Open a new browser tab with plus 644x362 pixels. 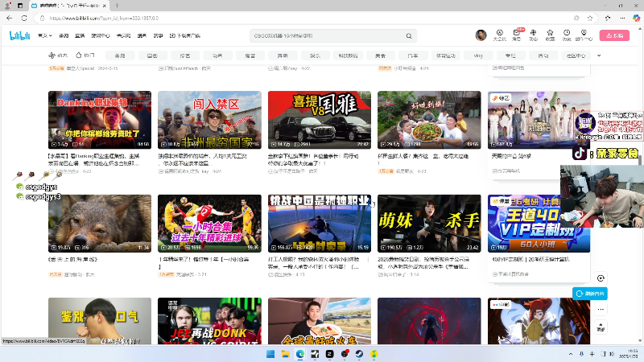(117, 6)
